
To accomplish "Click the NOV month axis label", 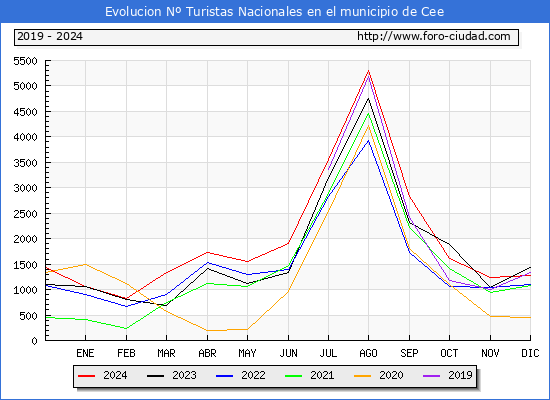I will tap(490, 353).
